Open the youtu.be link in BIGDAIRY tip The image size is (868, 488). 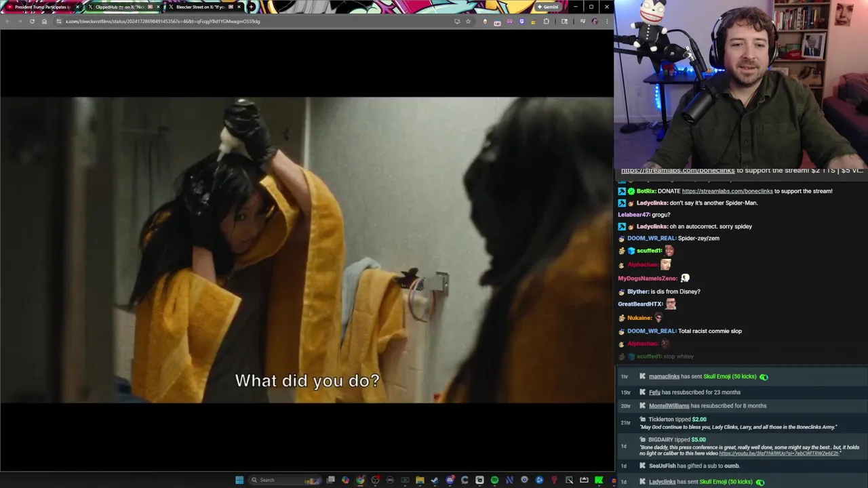[x=778, y=453]
